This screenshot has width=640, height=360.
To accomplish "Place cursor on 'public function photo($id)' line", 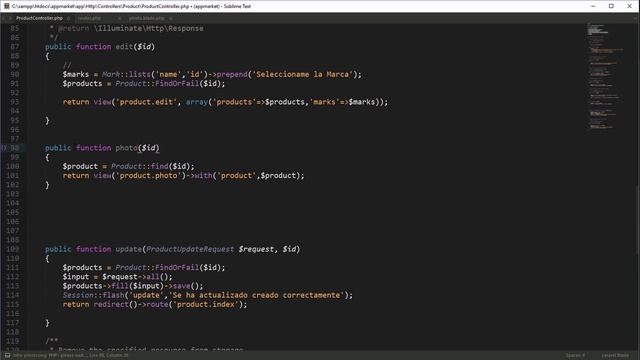I will [x=102, y=148].
